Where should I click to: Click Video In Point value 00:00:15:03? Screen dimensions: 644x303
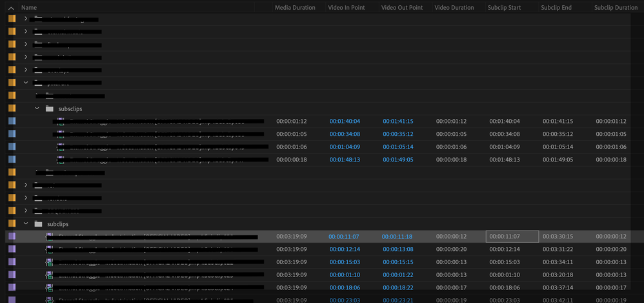click(344, 262)
